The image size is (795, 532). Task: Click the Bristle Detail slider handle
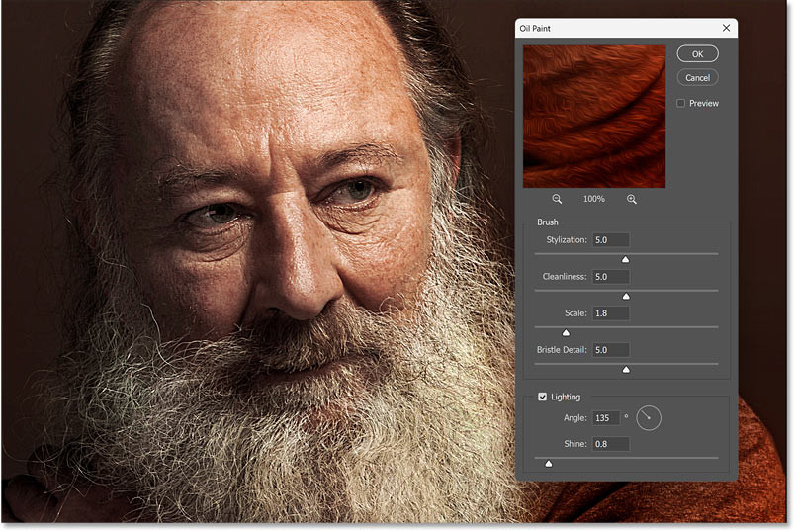click(625, 369)
